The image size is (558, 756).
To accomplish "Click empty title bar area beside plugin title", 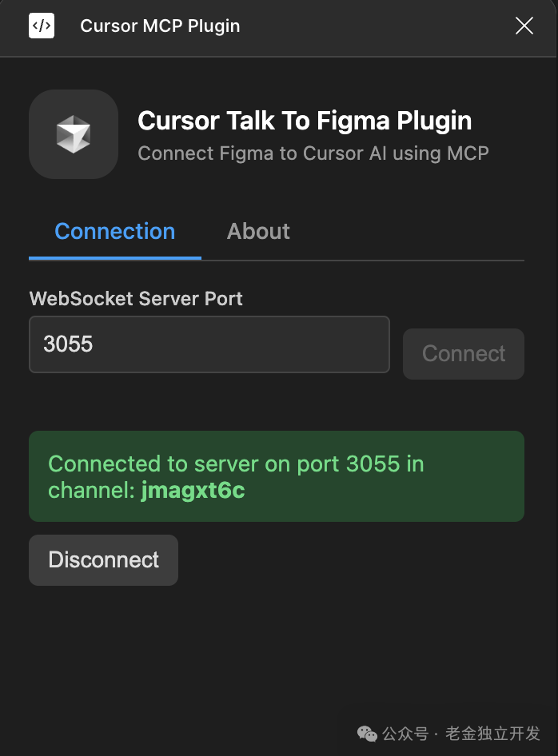I will pos(376,26).
